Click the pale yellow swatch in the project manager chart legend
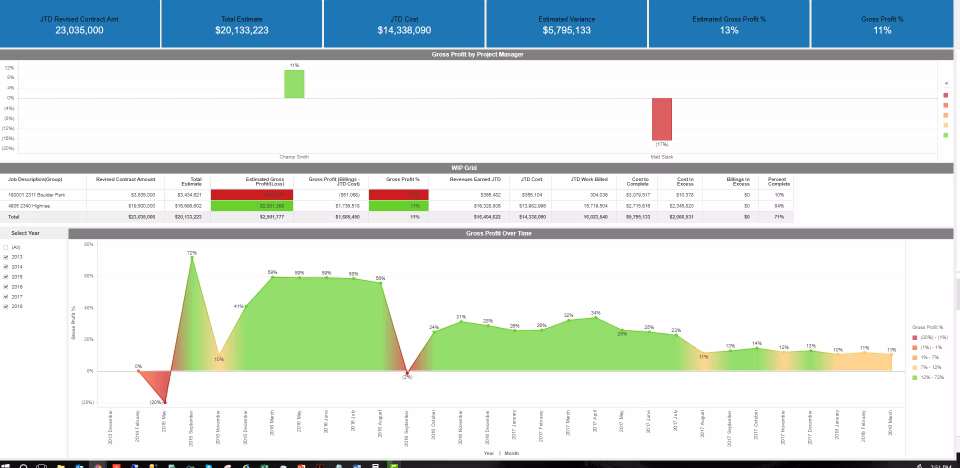960x468 pixels. pyautogui.click(x=946, y=125)
